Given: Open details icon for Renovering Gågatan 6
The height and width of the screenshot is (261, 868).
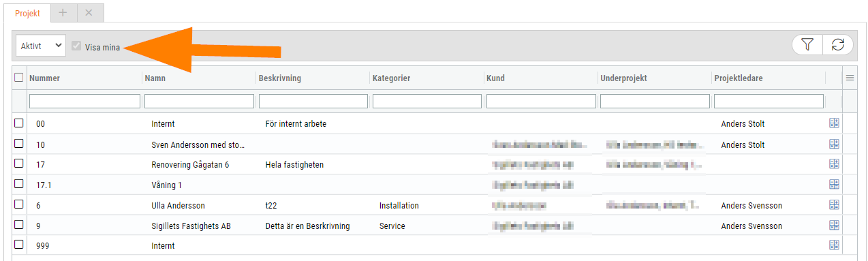Looking at the screenshot, I should (x=834, y=164).
